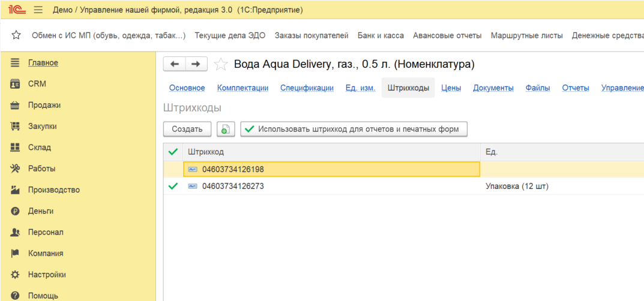Click the Производство factory icon

tap(15, 190)
